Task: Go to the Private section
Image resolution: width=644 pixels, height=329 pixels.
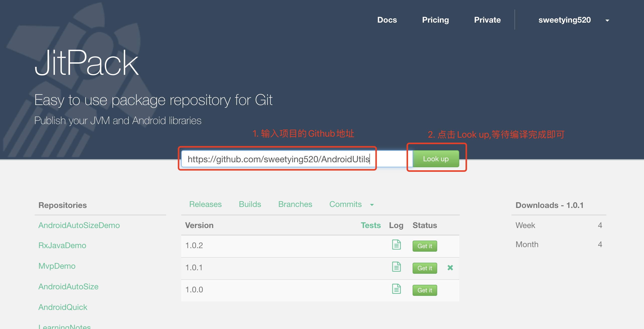Action: pos(487,20)
